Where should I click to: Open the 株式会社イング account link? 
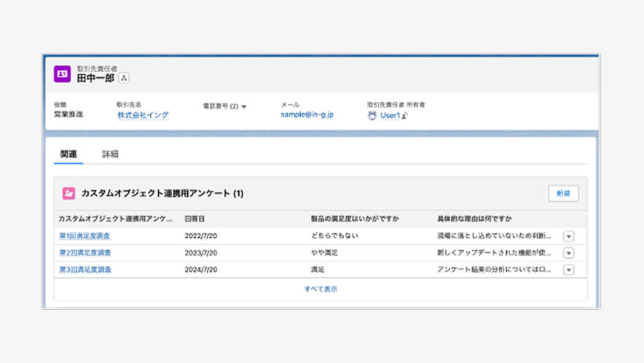coord(144,115)
